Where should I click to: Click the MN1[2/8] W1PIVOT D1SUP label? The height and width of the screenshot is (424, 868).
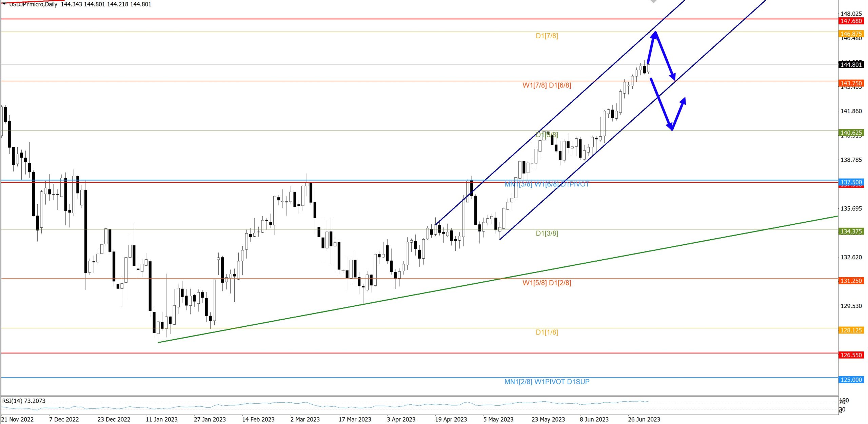[547, 382]
